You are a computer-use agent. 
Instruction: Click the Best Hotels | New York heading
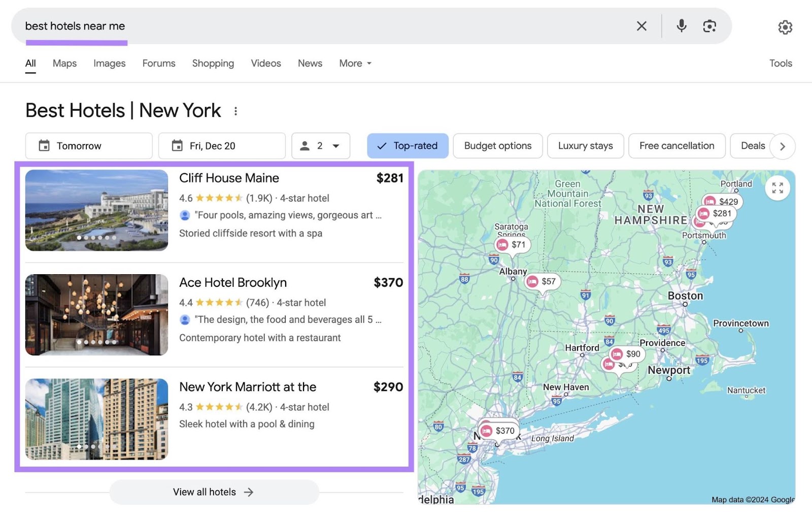(x=123, y=111)
